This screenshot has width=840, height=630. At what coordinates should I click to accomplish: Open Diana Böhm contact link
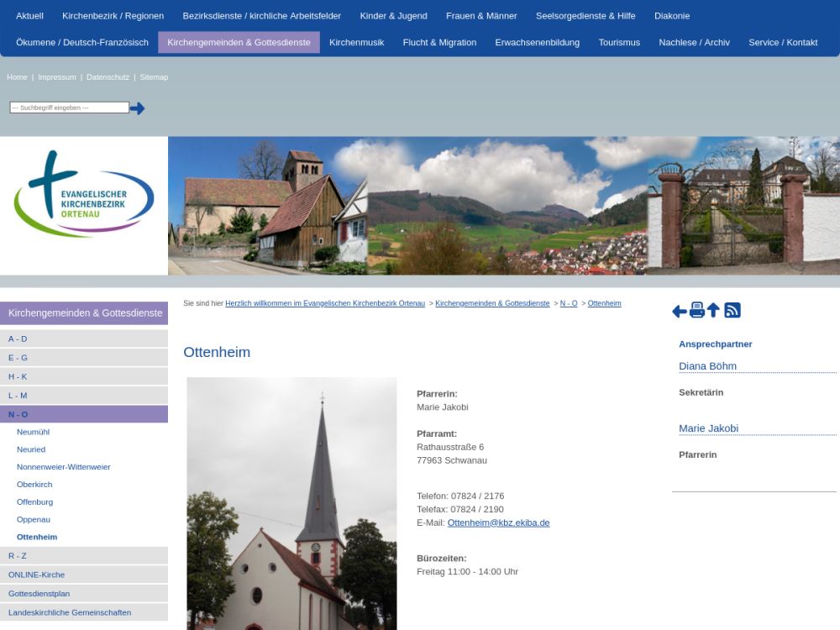coord(707,366)
